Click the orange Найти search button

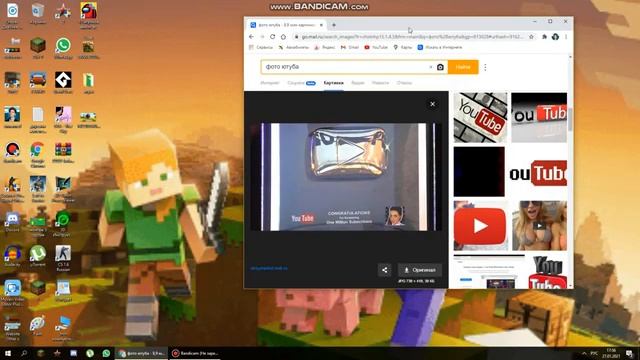[463, 67]
